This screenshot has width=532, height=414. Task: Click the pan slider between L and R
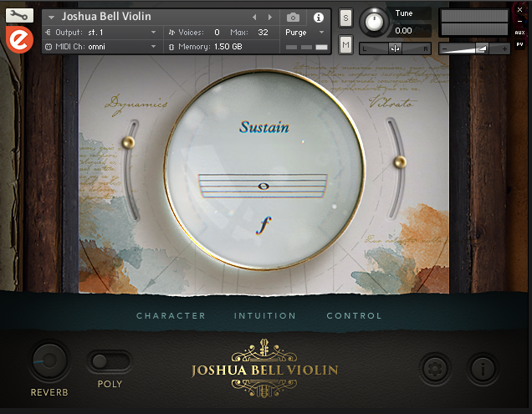396,49
